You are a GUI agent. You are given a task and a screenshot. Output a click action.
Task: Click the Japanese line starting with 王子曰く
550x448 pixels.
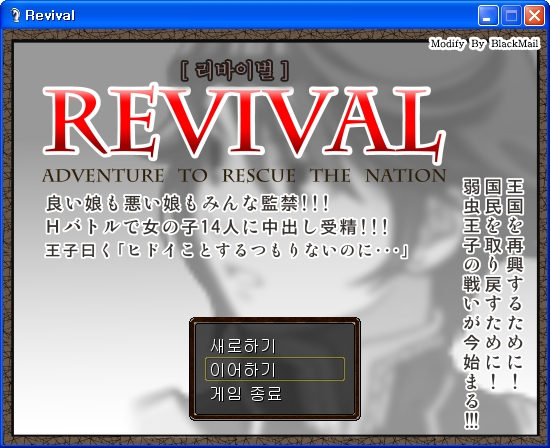(x=227, y=250)
